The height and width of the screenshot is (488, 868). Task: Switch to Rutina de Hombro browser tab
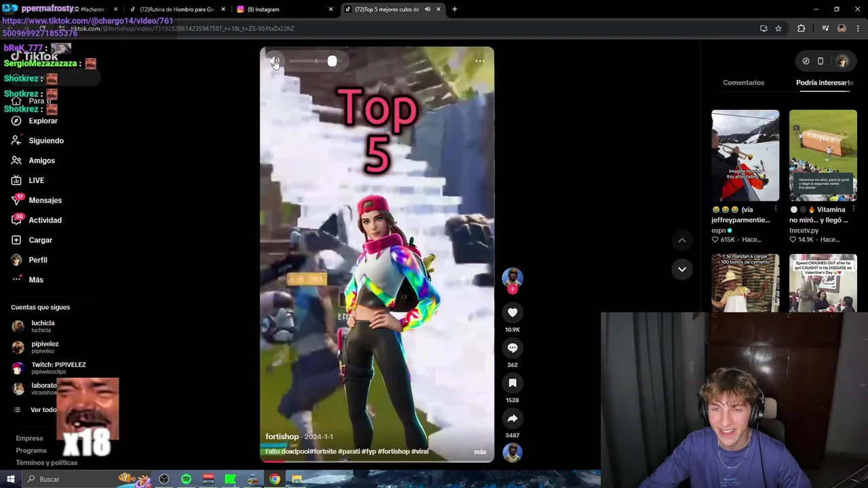pyautogui.click(x=176, y=9)
